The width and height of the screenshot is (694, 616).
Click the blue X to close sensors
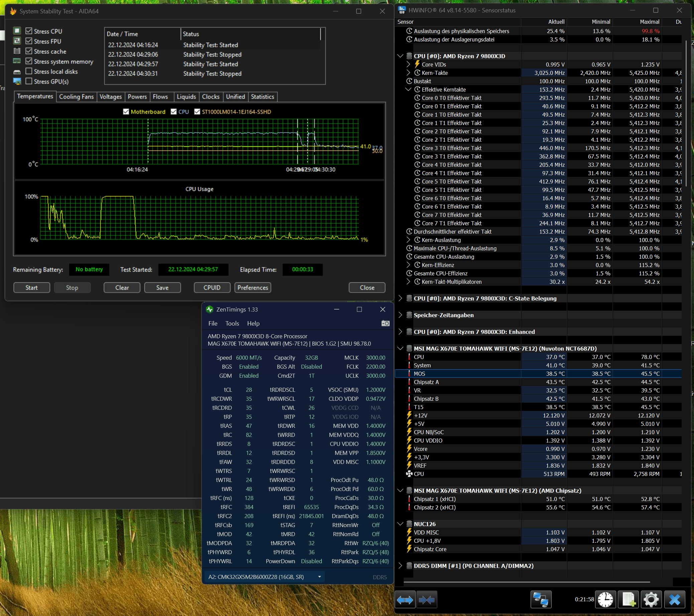click(x=674, y=600)
